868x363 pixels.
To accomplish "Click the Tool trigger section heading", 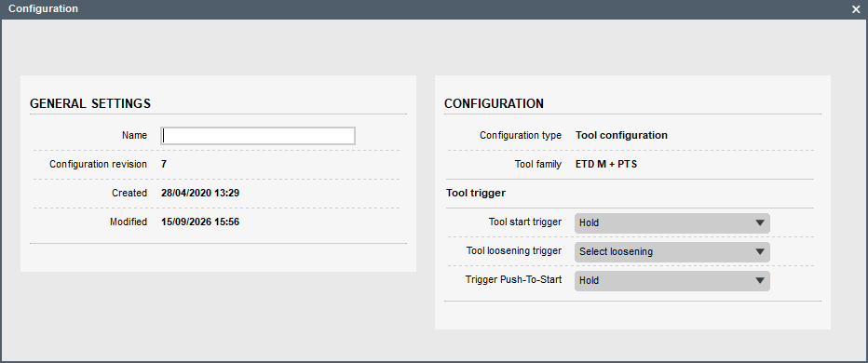I will [x=476, y=193].
